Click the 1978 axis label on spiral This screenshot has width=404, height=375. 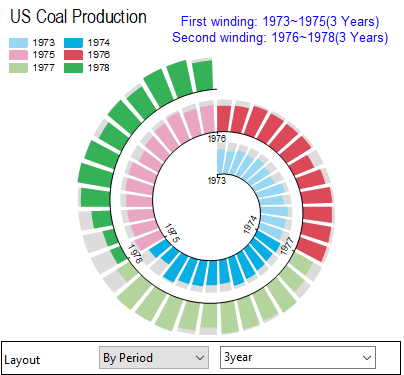[135, 254]
